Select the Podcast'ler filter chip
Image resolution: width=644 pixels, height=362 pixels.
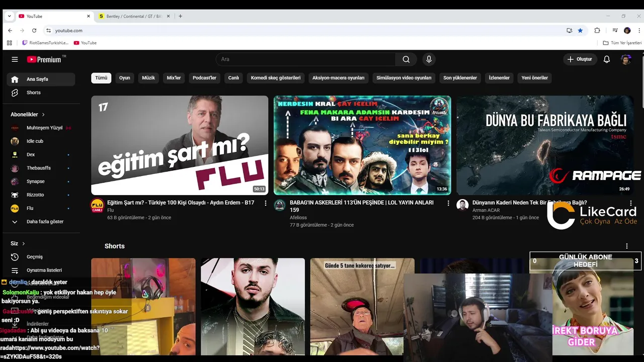pos(204,78)
